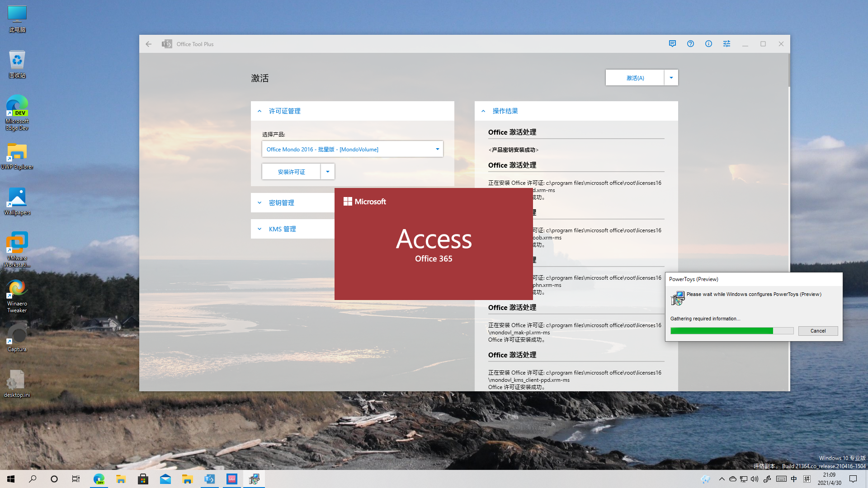Open OneDrive cloud tray icon

[733, 479]
